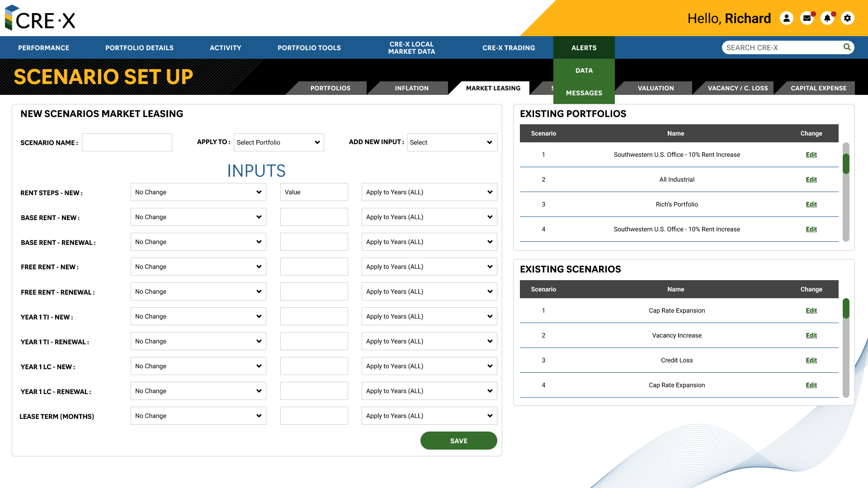Click the Save button

458,441
